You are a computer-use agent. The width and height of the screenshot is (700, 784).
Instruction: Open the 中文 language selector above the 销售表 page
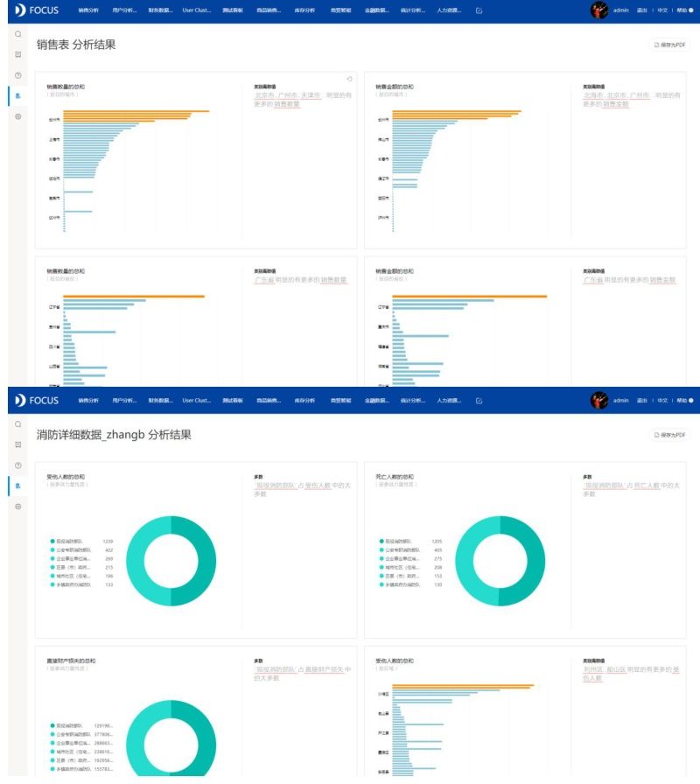(x=662, y=10)
